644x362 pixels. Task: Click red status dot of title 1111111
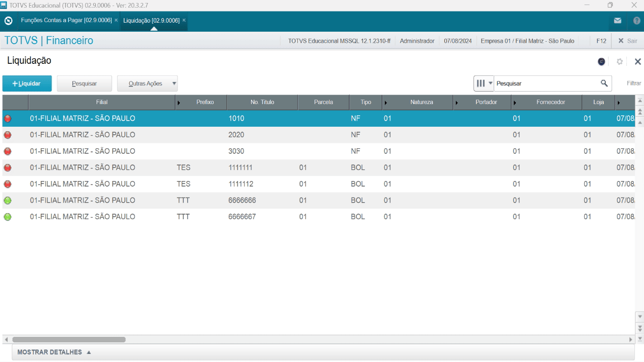8,168
